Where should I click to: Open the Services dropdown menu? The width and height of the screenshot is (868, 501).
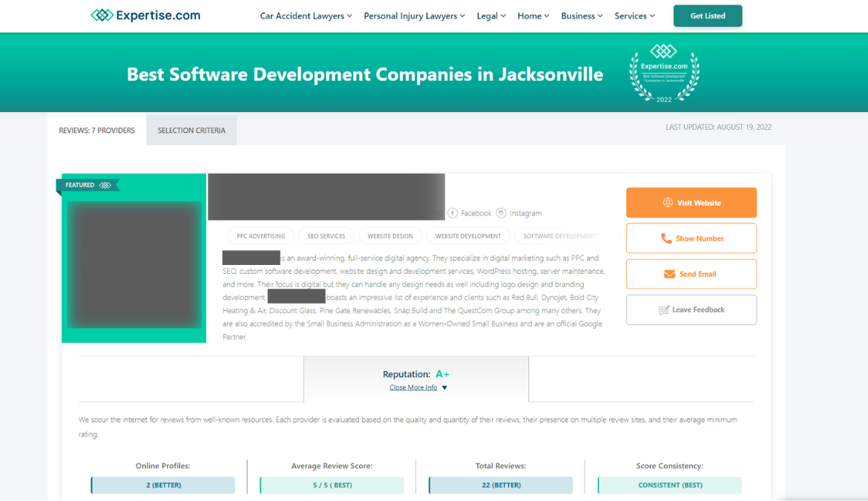634,16
